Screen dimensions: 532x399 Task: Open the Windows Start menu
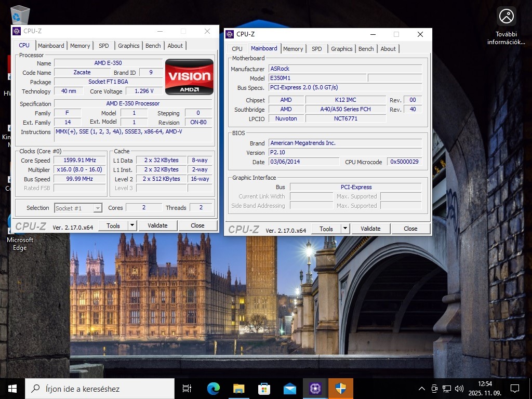pos(12,389)
